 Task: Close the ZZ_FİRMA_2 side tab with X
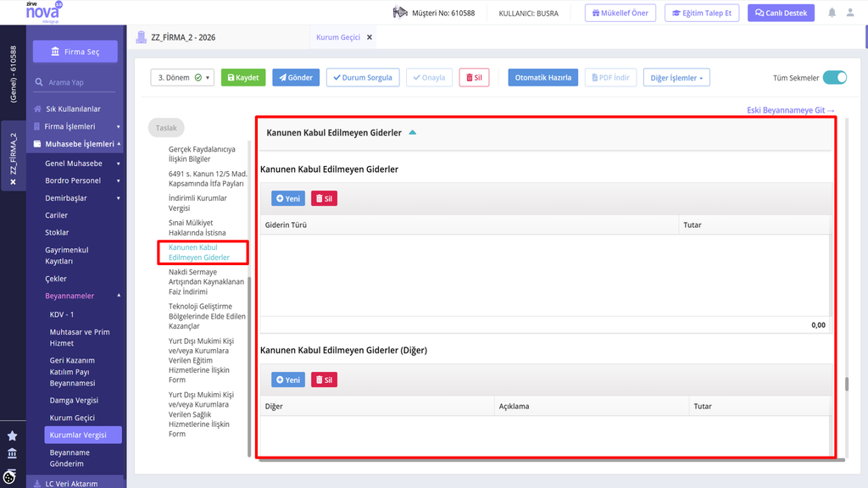tap(13, 182)
